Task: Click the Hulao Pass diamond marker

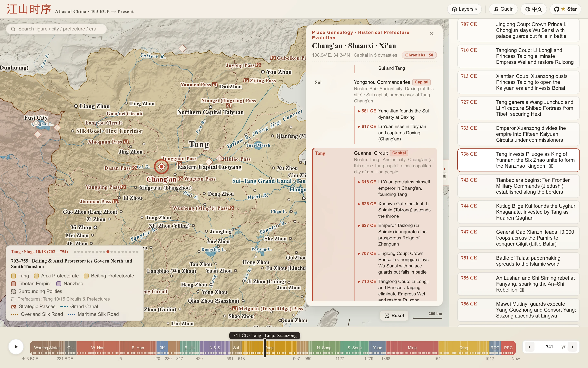Action: coord(219,158)
